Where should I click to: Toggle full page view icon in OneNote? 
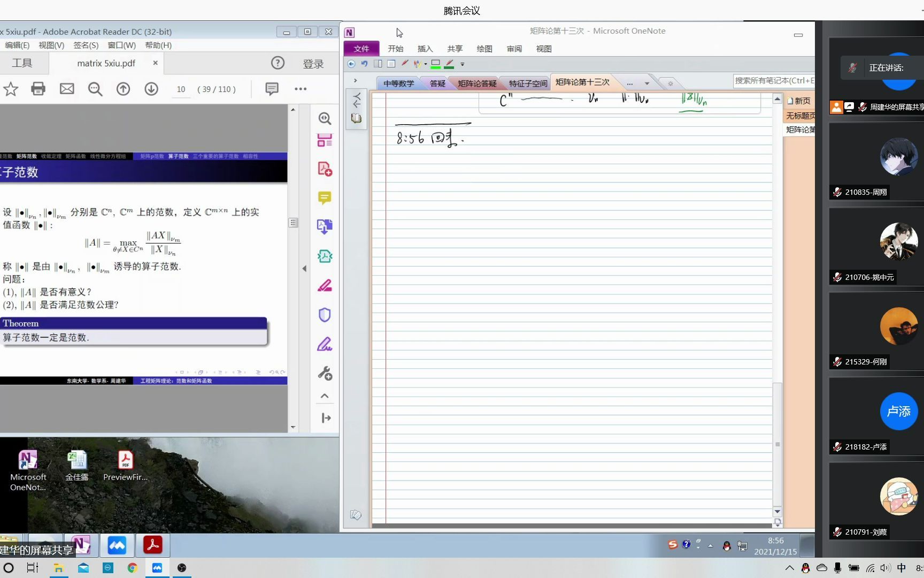391,64
